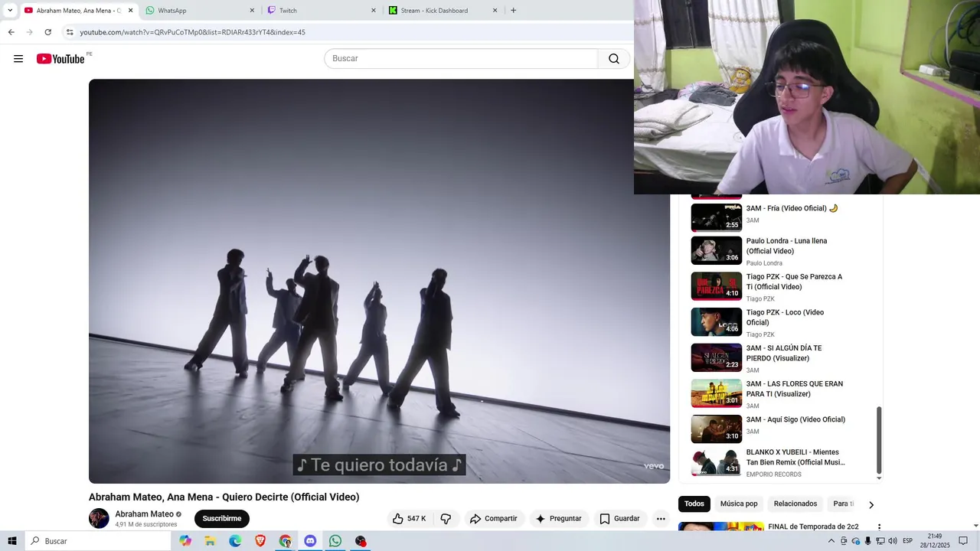Launch Microsoft Edge from the taskbar
The height and width of the screenshot is (551, 980).
tap(235, 541)
